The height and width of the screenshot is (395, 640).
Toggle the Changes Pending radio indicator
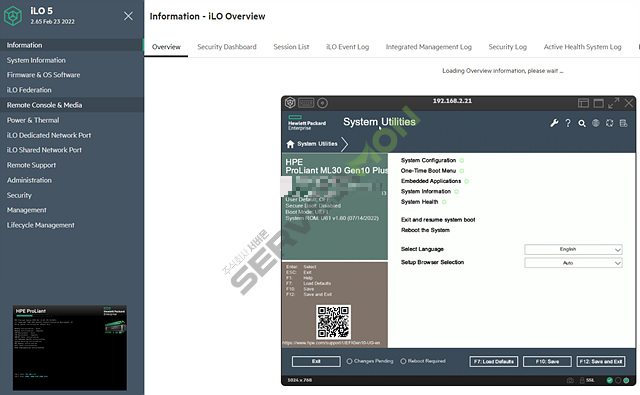pyautogui.click(x=349, y=361)
